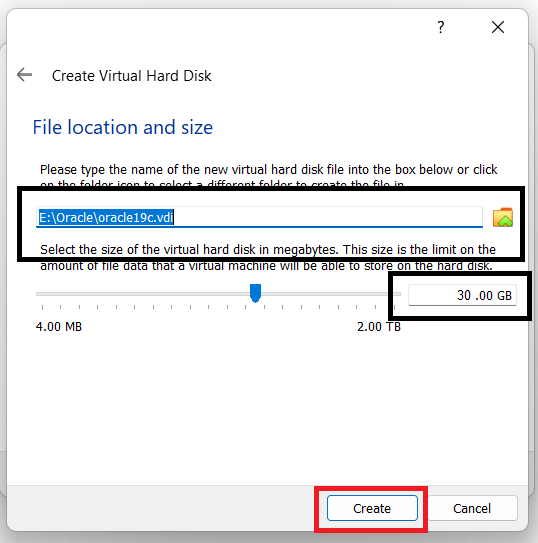Cancel the virtual hard disk creation
Screen dimensions: 538x543
pyautogui.click(x=472, y=508)
